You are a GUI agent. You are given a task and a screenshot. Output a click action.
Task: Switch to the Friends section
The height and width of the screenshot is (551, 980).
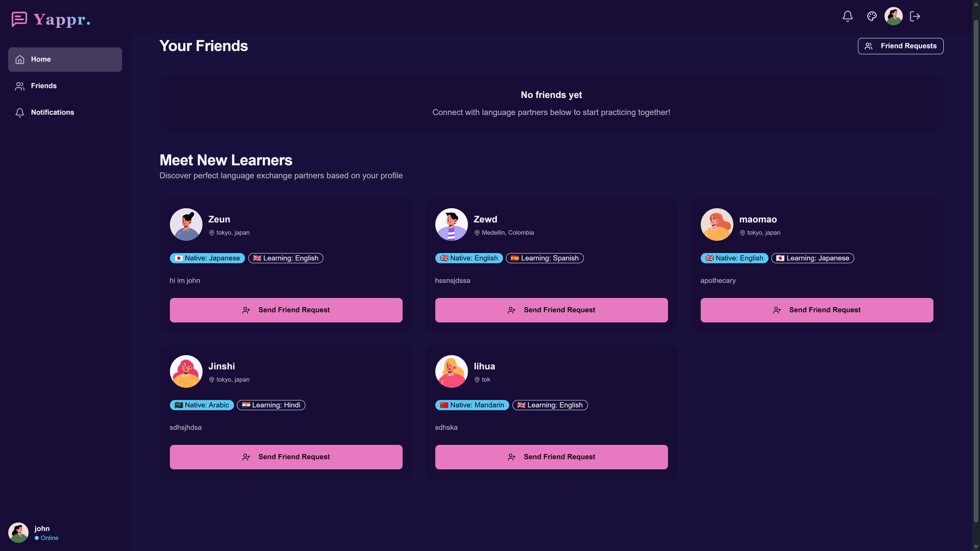43,86
